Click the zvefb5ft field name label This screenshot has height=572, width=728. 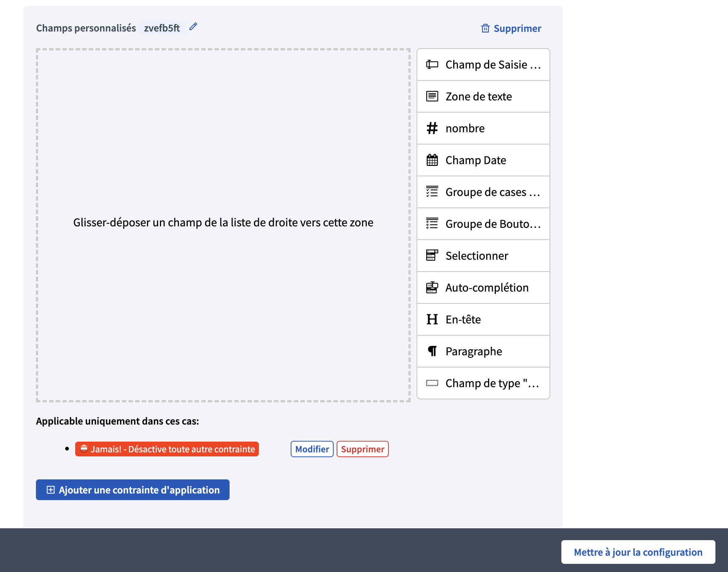pyautogui.click(x=162, y=28)
